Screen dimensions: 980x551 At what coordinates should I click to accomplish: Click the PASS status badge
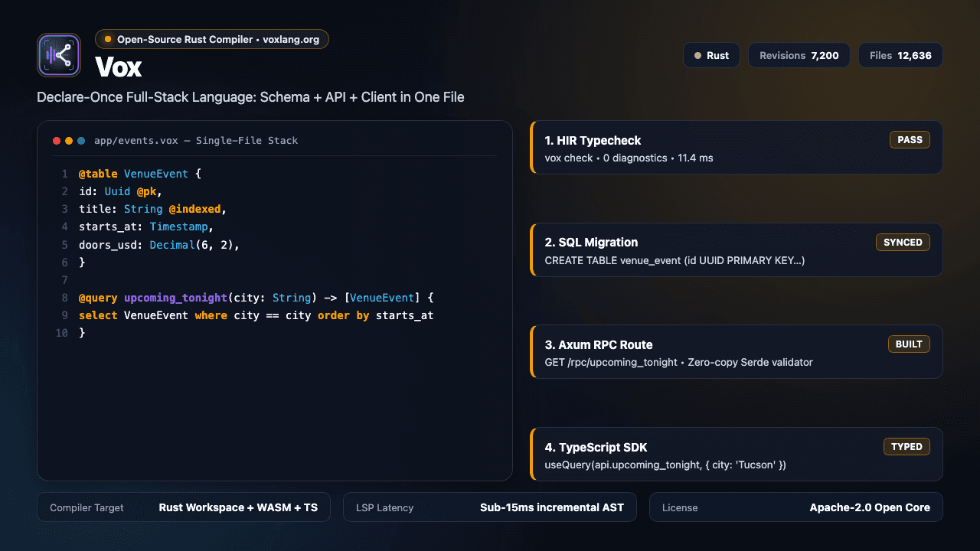pyautogui.click(x=910, y=140)
